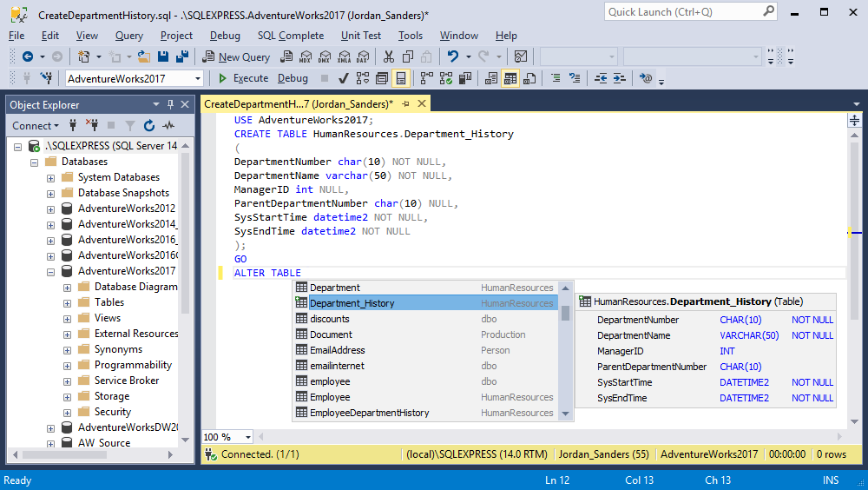Screen dimensions: 868x490
Task: Click the MDX query icon
Action: (x=306, y=56)
